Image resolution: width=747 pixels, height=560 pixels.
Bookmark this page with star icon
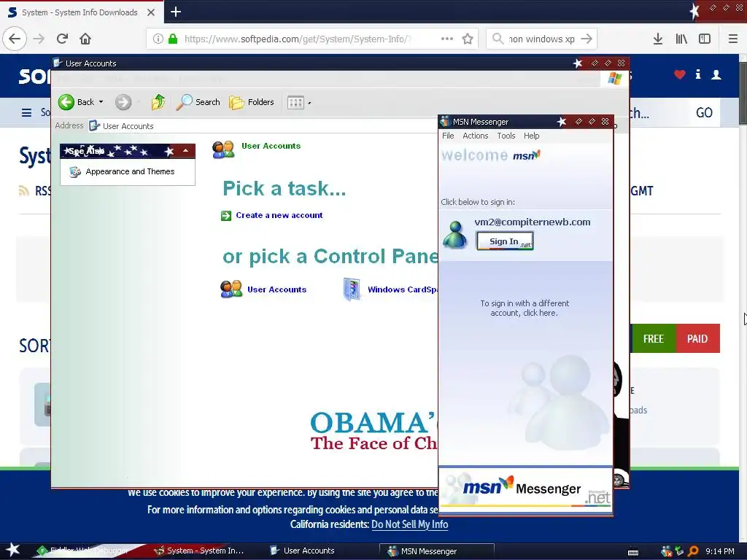468,39
